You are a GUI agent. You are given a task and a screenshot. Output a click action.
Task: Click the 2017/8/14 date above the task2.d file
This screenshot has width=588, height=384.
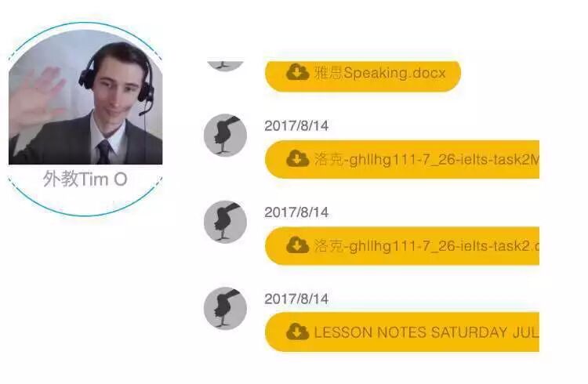point(296,212)
